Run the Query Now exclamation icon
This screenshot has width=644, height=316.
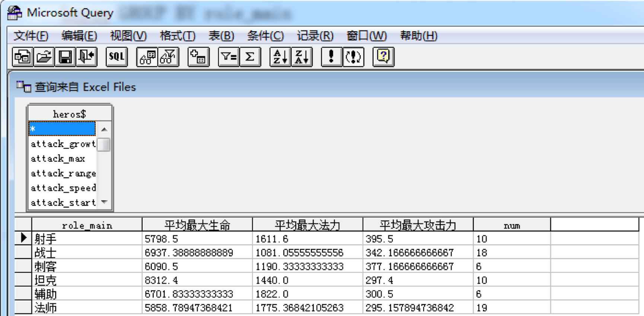point(331,57)
